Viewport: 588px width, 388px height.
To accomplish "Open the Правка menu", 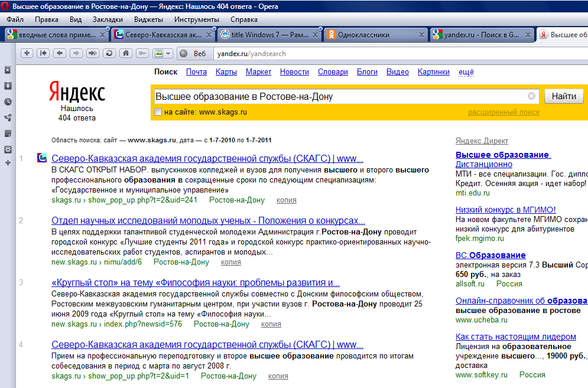I will [x=47, y=19].
